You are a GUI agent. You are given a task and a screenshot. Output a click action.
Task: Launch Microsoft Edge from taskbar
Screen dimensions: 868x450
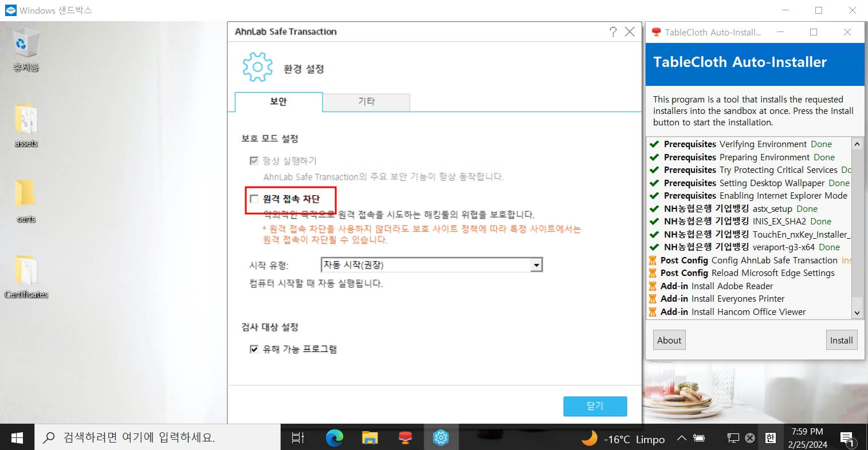click(334, 438)
